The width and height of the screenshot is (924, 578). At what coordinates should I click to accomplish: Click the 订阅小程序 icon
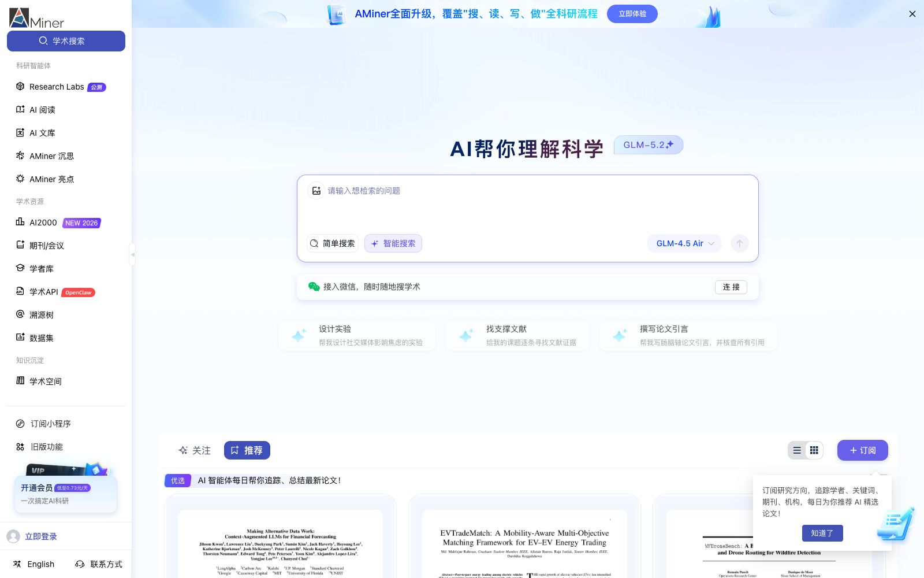tap(20, 424)
